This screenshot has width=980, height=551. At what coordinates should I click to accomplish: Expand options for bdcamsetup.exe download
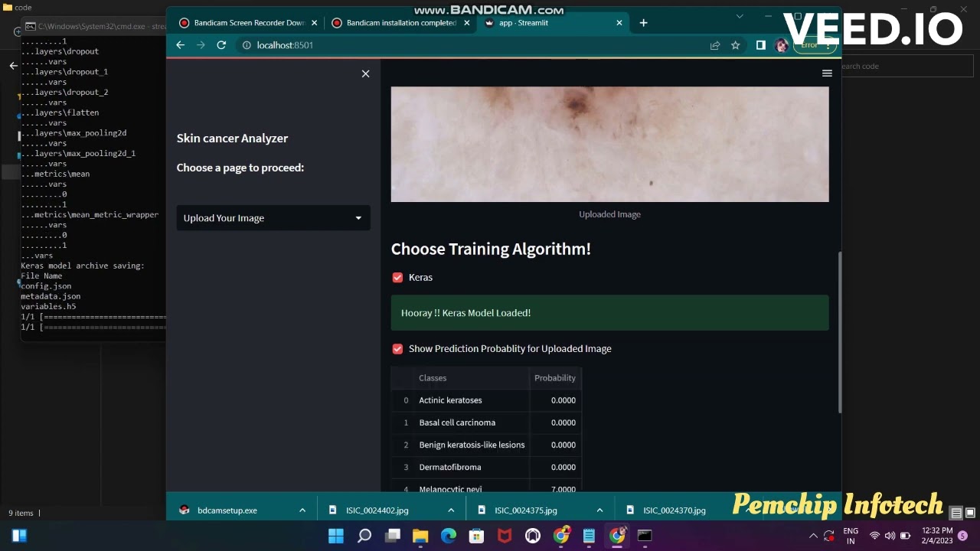[x=302, y=510]
